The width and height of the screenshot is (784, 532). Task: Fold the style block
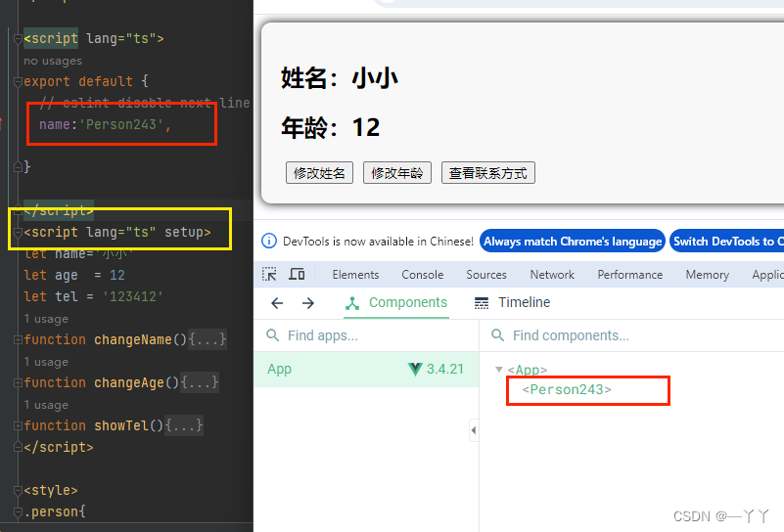point(18,491)
